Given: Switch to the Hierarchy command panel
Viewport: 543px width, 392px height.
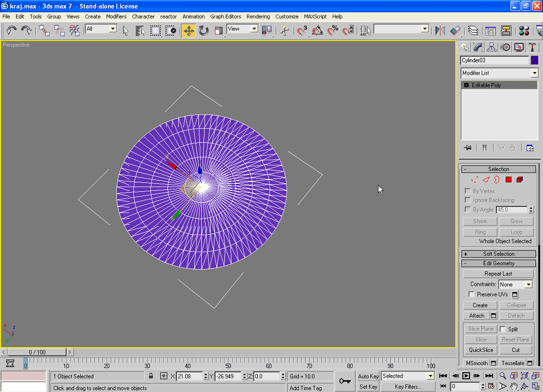Looking at the screenshot, I should (492, 47).
